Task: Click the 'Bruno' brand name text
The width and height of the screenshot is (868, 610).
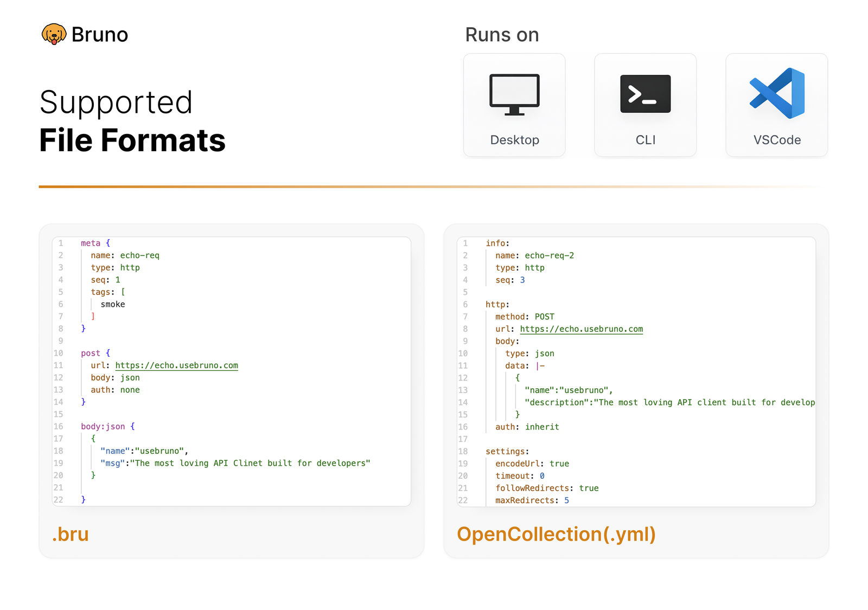Action: [x=100, y=35]
